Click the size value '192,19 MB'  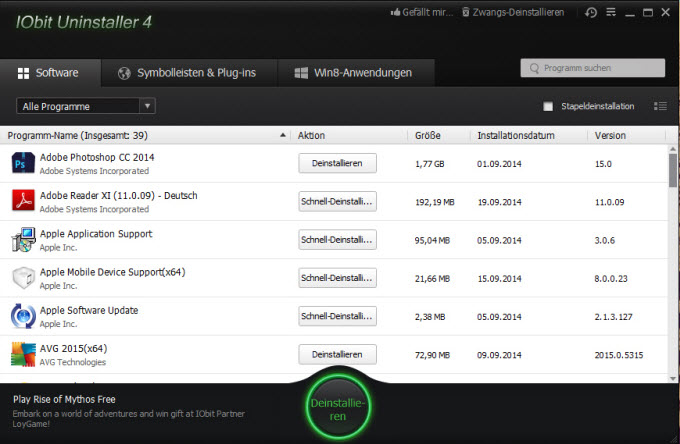click(x=435, y=202)
